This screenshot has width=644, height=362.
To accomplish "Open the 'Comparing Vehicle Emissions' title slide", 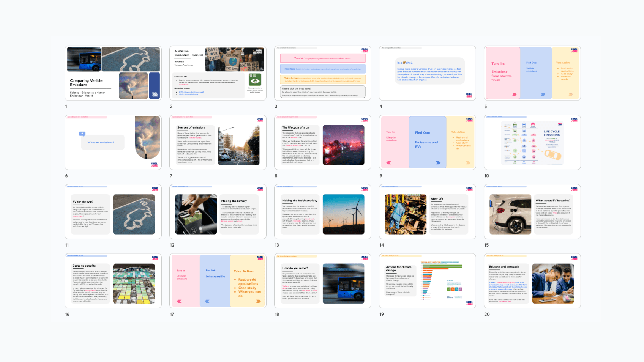I will coord(113,73).
